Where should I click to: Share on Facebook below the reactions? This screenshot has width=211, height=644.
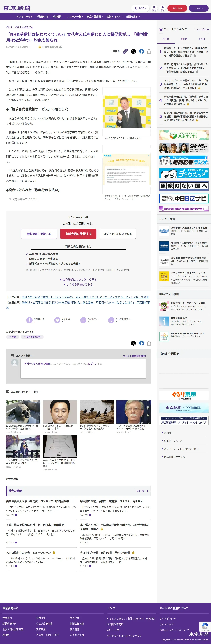coord(142,343)
